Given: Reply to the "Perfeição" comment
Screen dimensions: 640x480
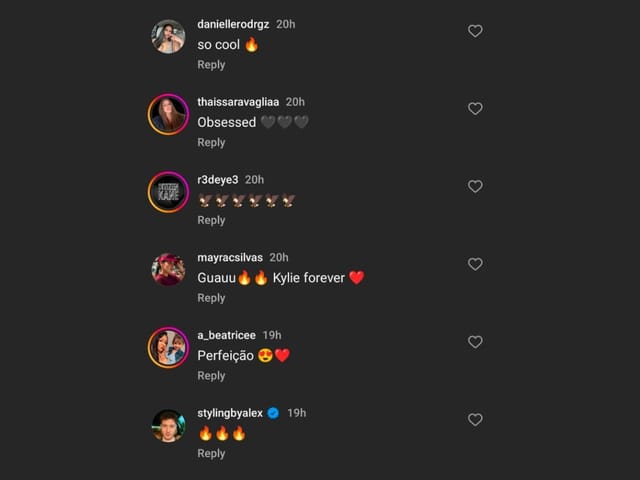Looking at the screenshot, I should pos(211,376).
